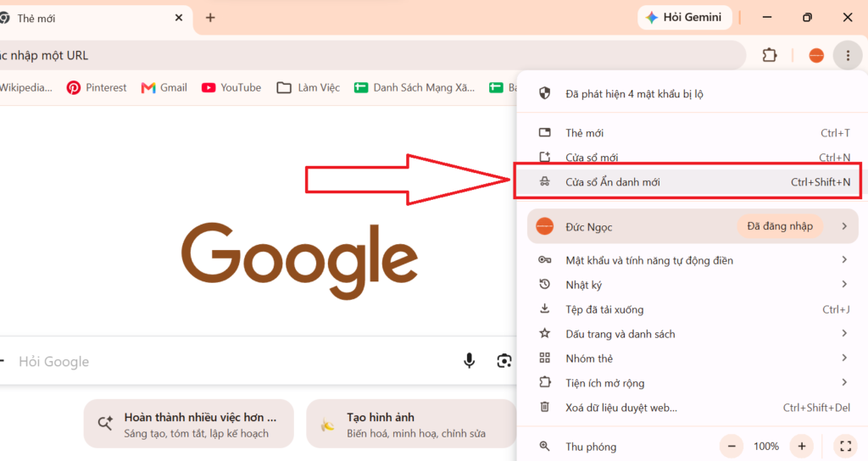The height and width of the screenshot is (461, 868).
Task: Choose Xoá dữ liệu duyệt web
Action: tap(692, 408)
